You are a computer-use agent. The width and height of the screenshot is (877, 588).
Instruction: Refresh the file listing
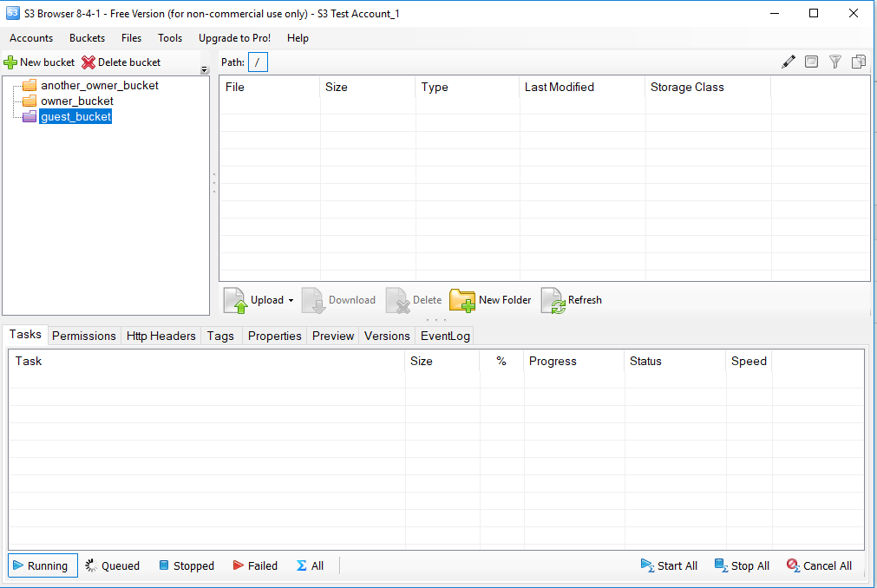572,300
